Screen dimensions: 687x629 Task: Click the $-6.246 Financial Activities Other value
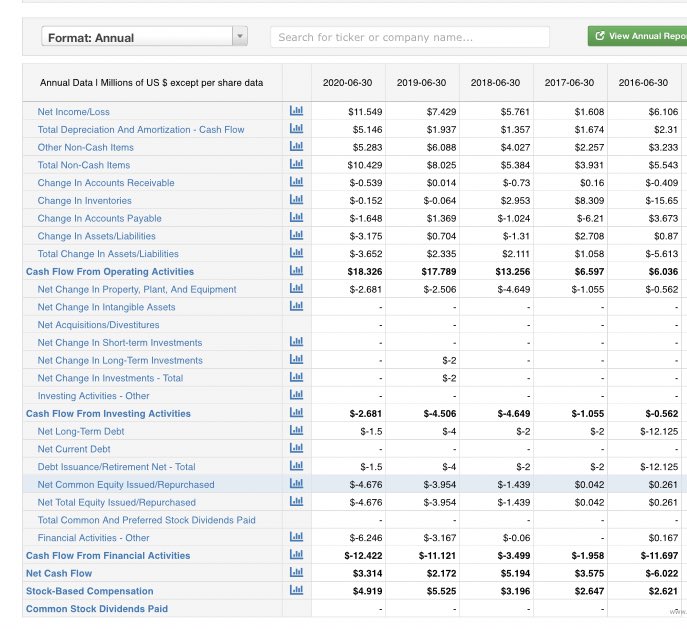coord(366,538)
